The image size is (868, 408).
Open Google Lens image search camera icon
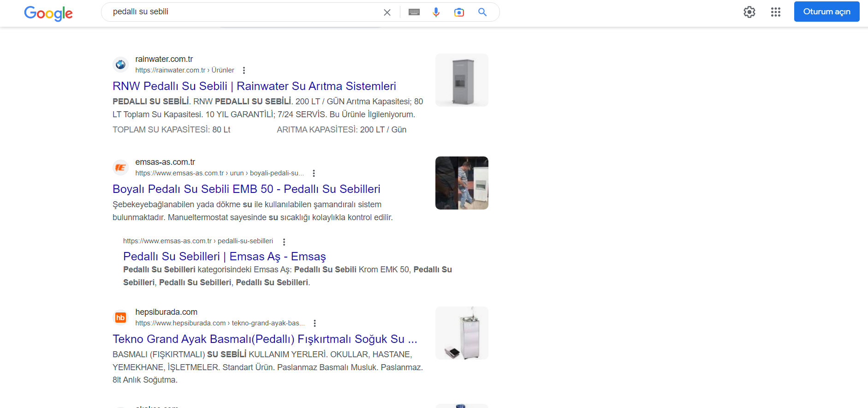[459, 12]
